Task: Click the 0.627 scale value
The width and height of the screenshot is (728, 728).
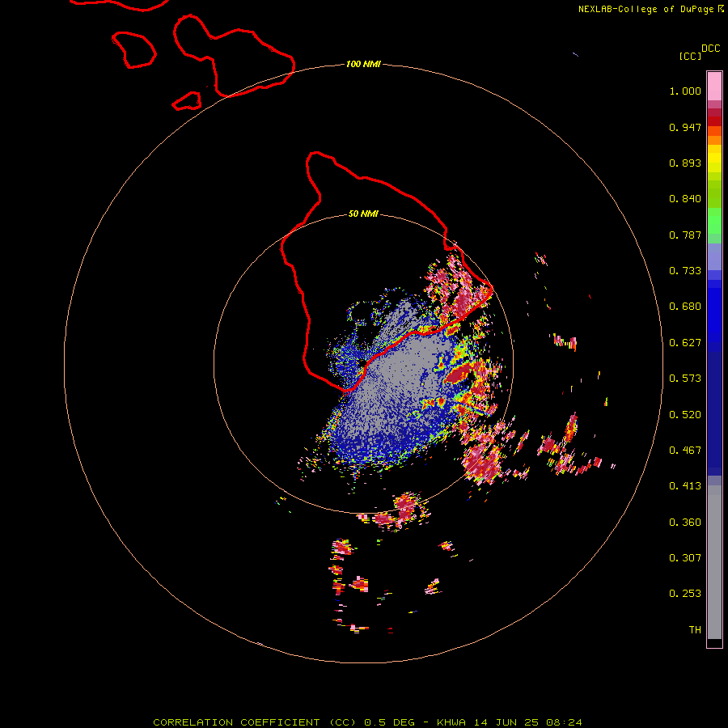Action: coord(685,343)
